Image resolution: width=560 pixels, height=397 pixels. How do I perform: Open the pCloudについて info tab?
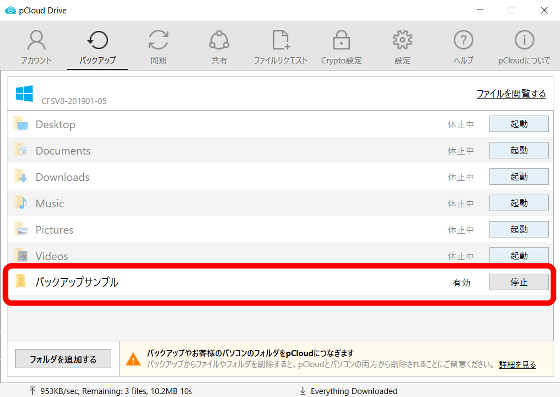click(524, 47)
